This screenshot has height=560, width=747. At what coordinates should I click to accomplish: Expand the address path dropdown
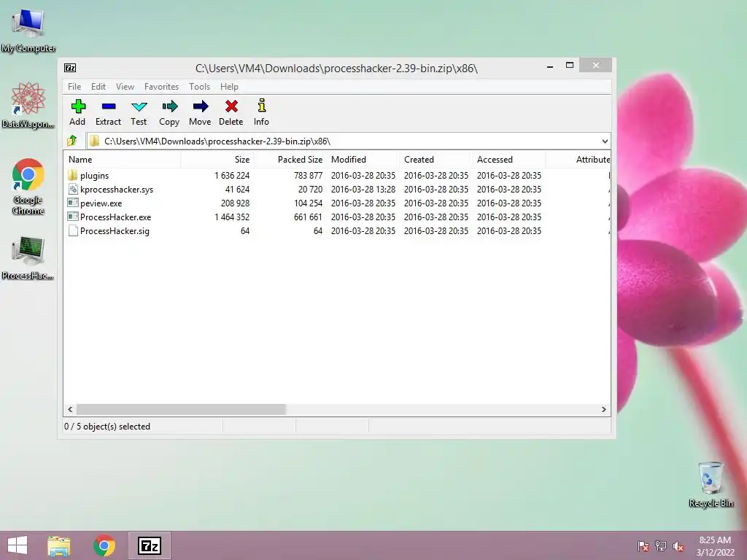[x=605, y=141]
